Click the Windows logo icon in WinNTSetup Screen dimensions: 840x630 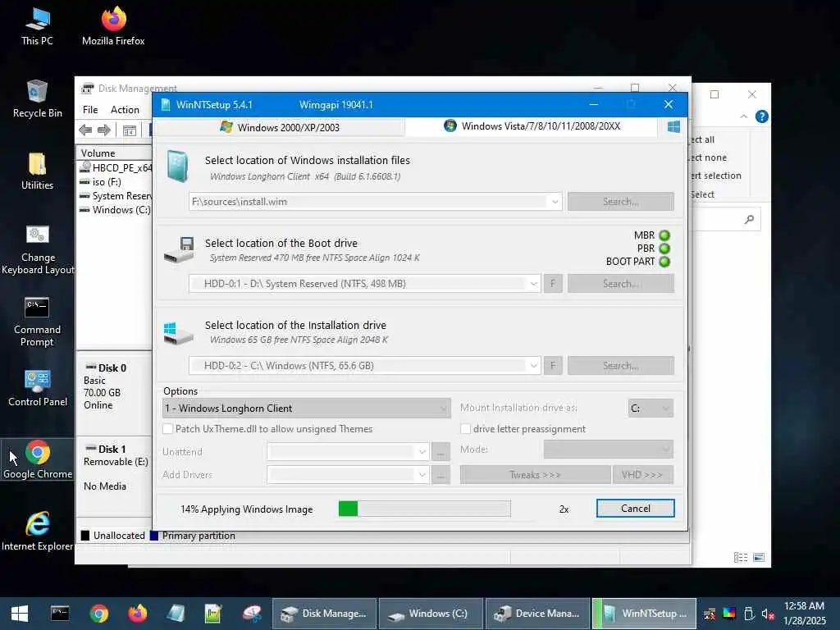pyautogui.click(x=673, y=127)
